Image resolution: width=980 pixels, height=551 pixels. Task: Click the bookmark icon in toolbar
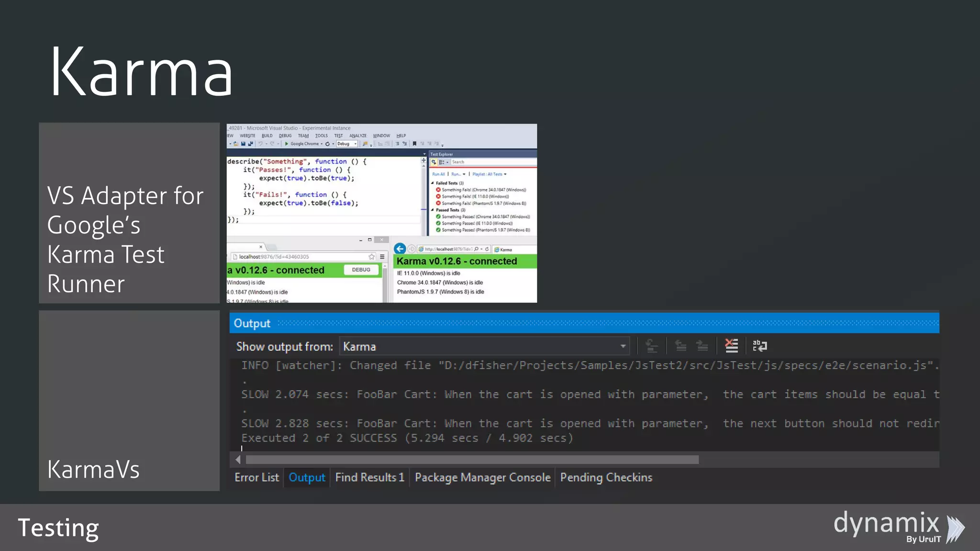click(414, 143)
